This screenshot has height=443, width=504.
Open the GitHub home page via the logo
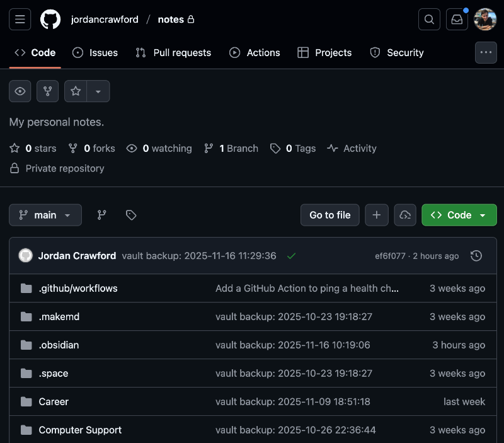tap(50, 19)
